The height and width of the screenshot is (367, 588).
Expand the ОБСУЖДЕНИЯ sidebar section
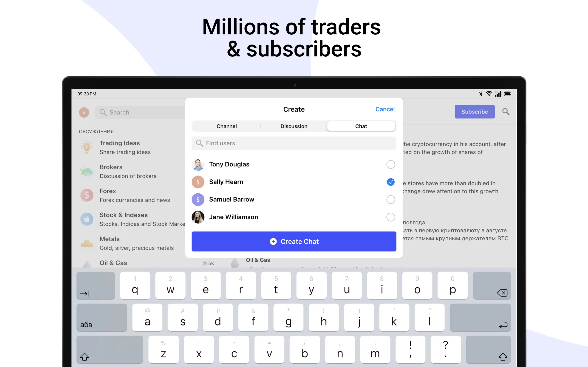pos(95,131)
